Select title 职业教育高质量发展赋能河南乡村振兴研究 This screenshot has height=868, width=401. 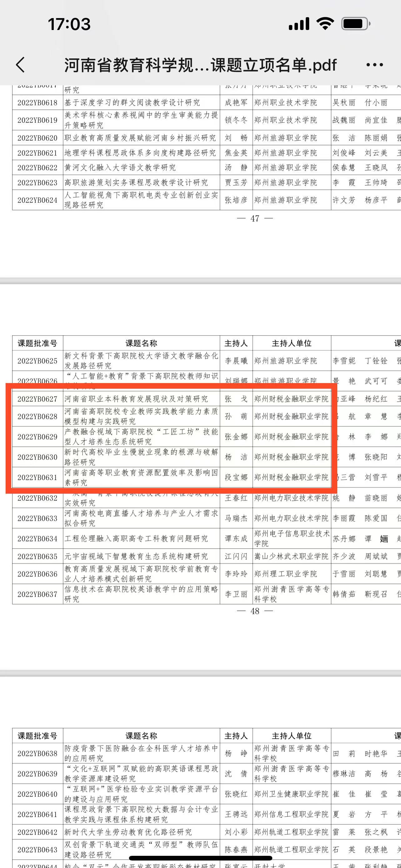(x=140, y=138)
